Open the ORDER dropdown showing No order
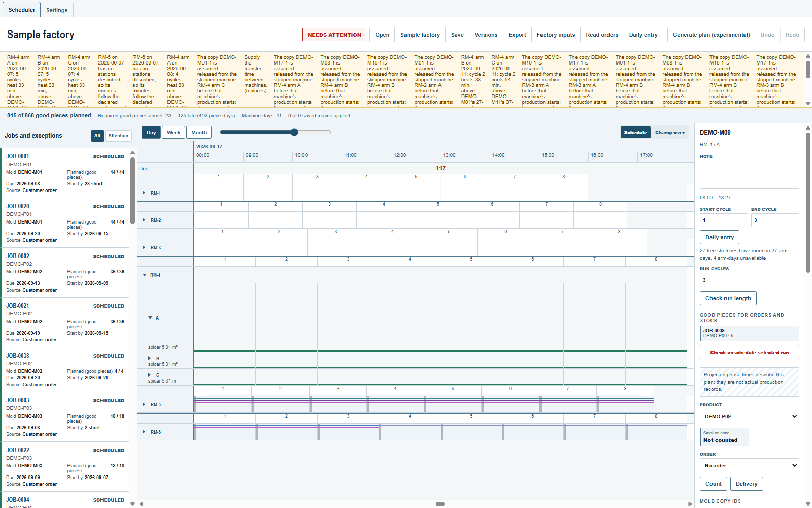The height and width of the screenshot is (508, 812). pos(749,465)
